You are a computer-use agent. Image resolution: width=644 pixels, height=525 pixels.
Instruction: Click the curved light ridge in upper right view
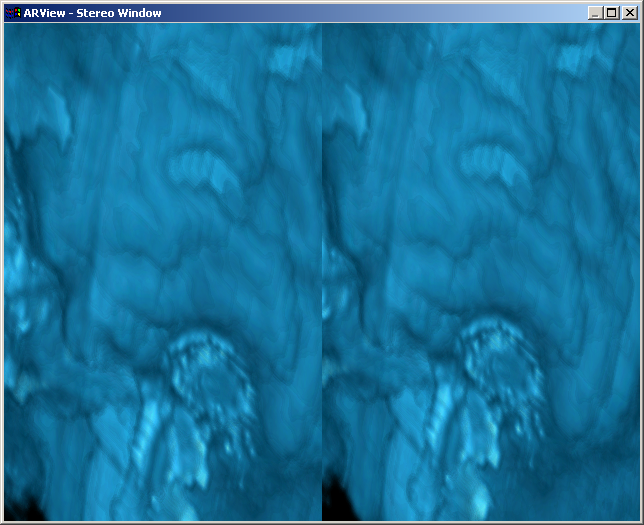[493, 165]
